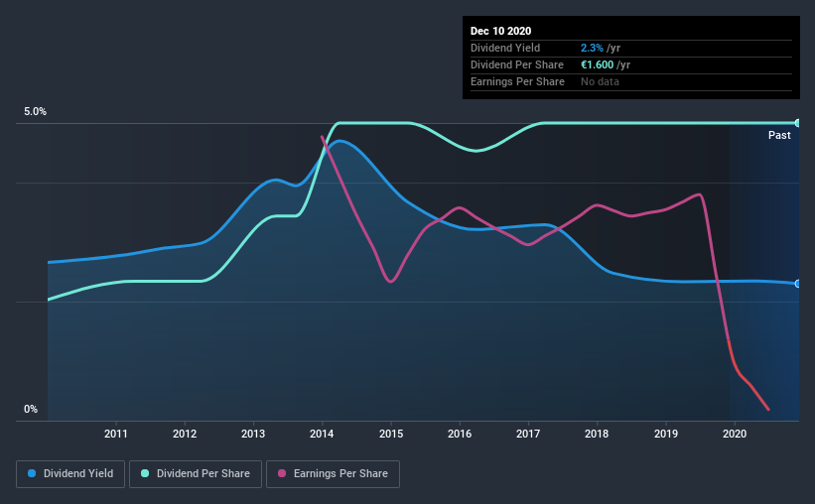Viewport: 815px width, 504px height.
Task: Click the 2017 x-axis label
Action: click(x=528, y=434)
